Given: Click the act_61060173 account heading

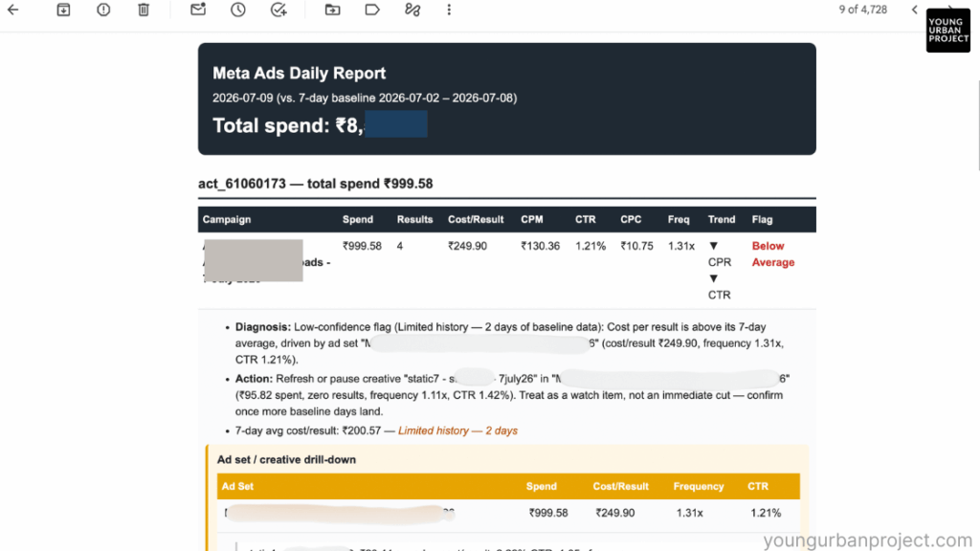Looking at the screenshot, I should [315, 184].
